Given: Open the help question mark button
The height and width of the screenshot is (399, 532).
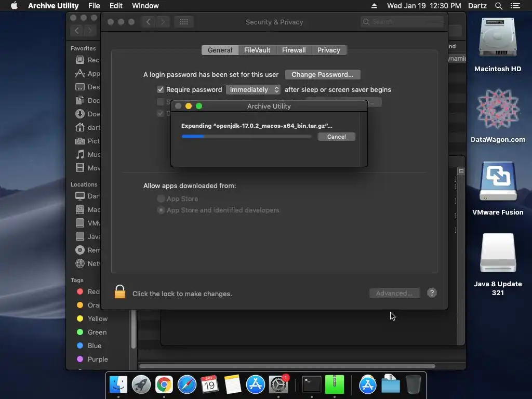Looking at the screenshot, I should point(432,293).
